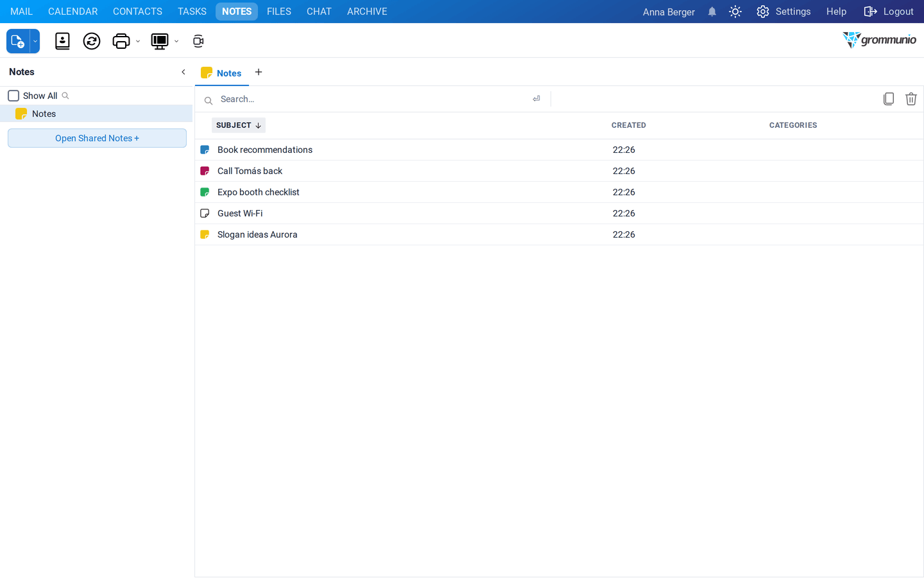Screen dimensions: 924x578
Task: Create a new note with the blue button
Action: pyautogui.click(x=18, y=41)
